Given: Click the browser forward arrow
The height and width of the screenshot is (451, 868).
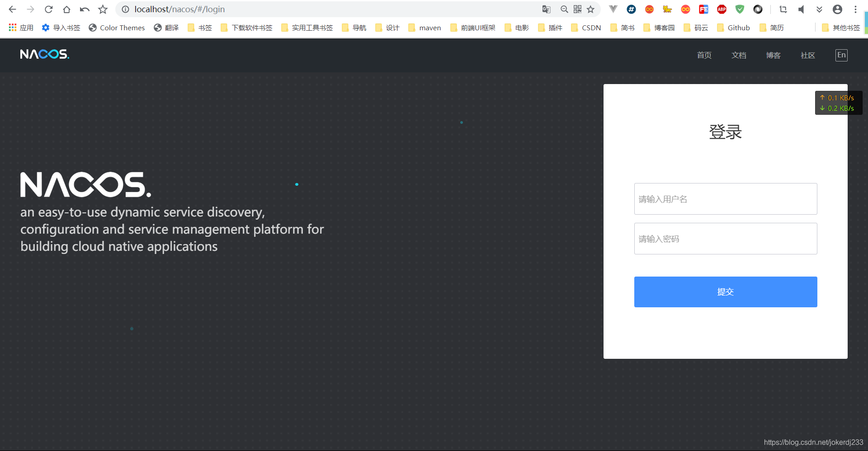Looking at the screenshot, I should tap(30, 9).
